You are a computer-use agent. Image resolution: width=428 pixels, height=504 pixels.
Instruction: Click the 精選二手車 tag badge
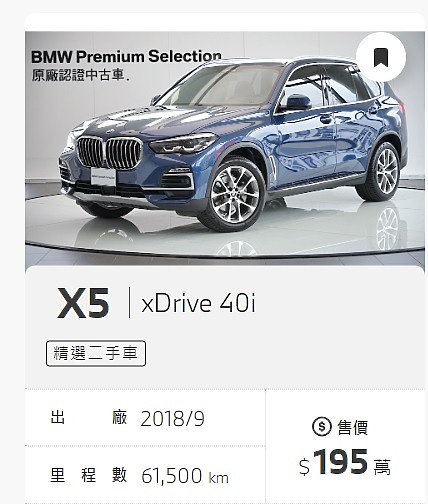96,353
